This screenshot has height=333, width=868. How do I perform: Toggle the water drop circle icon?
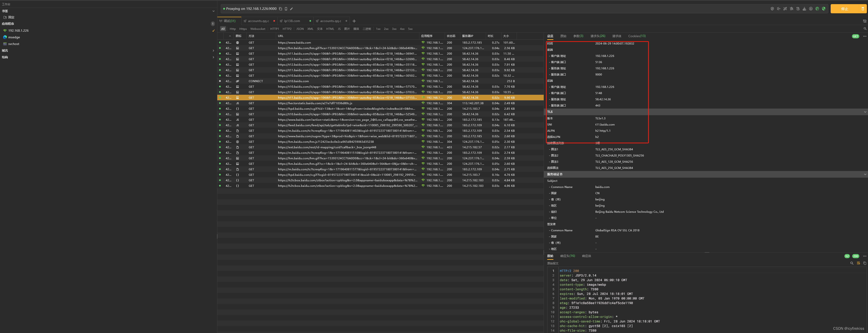click(811, 9)
